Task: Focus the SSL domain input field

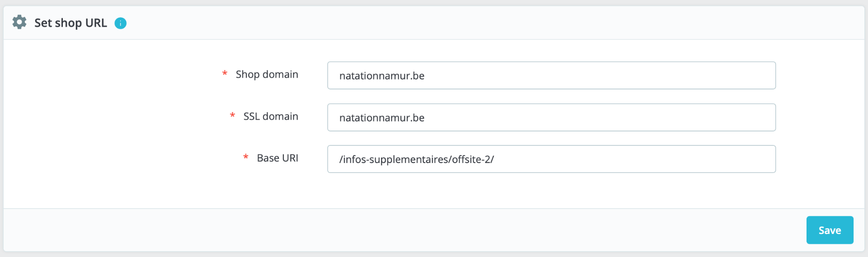Action: pos(552,117)
